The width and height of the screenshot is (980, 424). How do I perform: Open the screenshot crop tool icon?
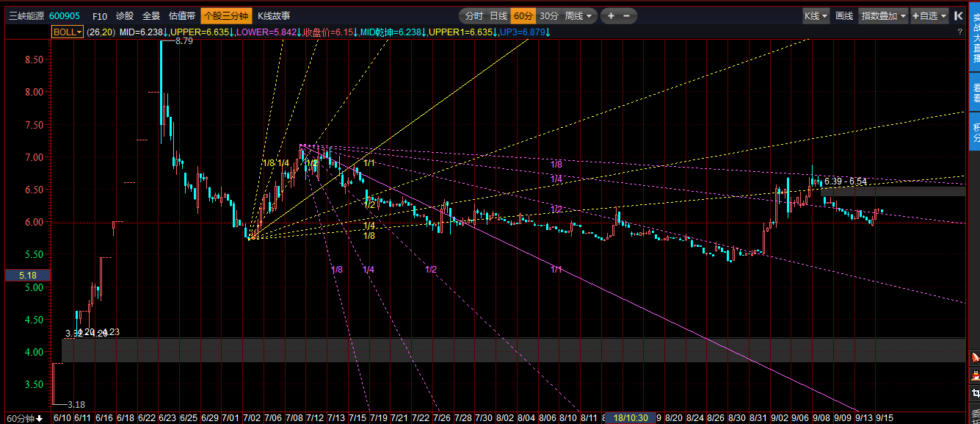coord(974,394)
